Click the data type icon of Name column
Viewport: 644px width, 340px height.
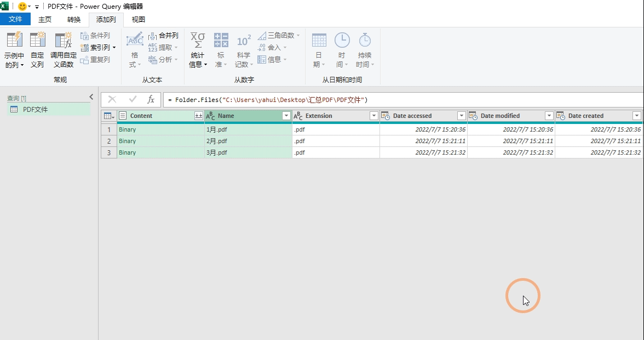click(x=210, y=116)
